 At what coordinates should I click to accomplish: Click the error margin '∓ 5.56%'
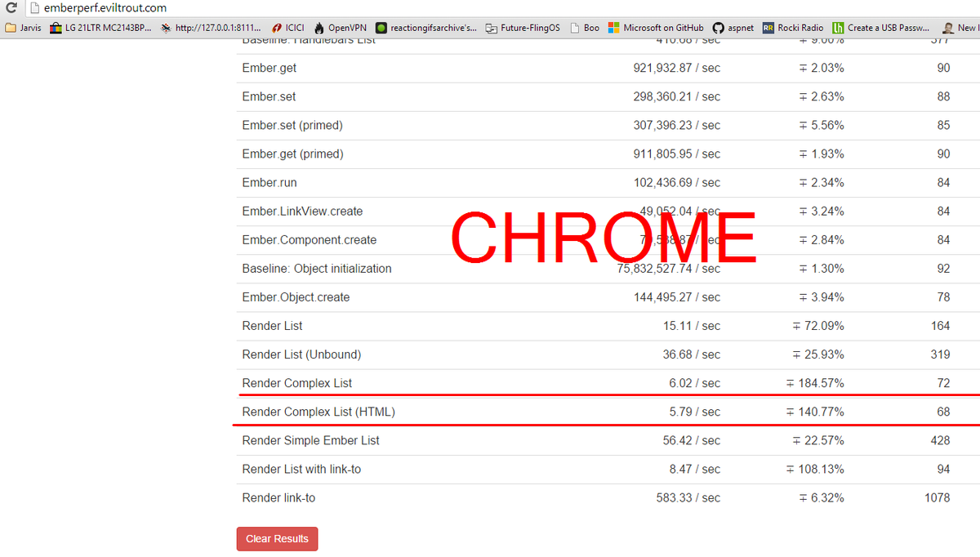822,125
